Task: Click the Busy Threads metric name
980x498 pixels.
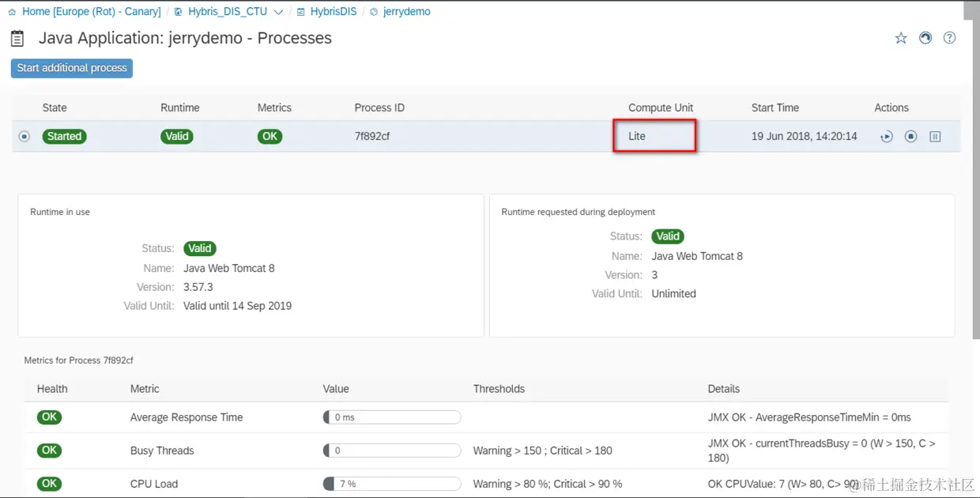Action: (x=162, y=451)
